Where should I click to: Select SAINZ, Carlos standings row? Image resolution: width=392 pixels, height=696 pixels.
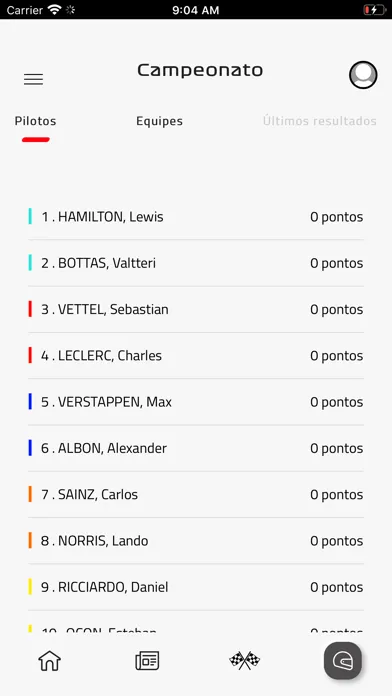(196, 494)
